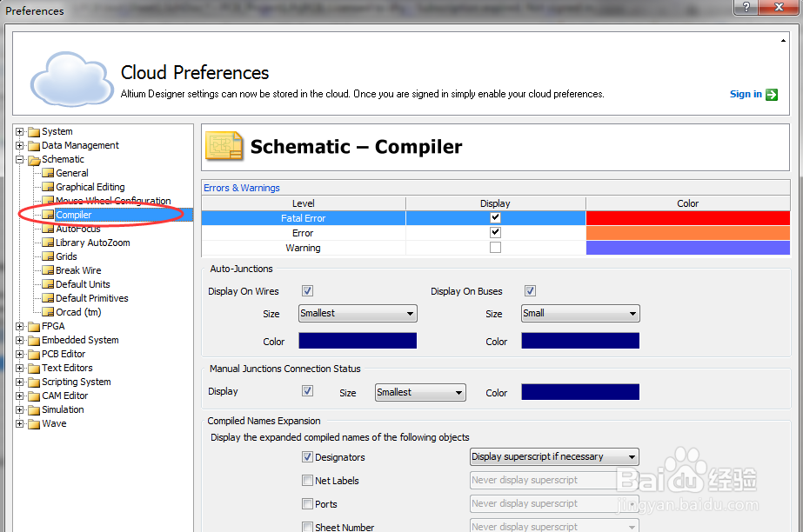Image resolution: width=803 pixels, height=532 pixels.
Task: Click the Break Wire page icon
Action: pos(48,270)
